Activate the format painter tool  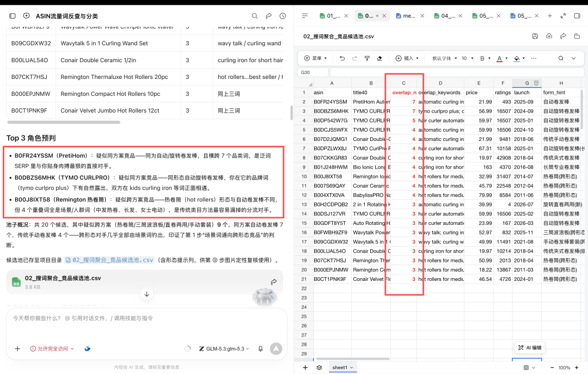(367, 58)
